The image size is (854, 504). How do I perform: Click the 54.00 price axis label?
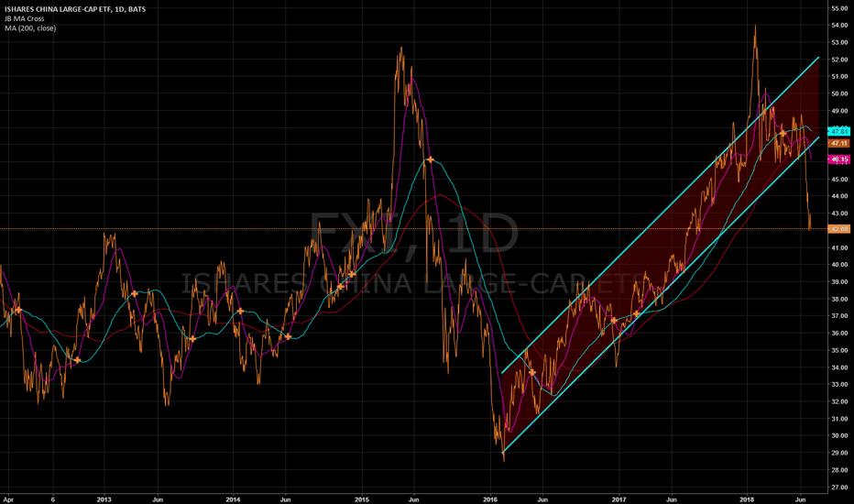point(839,25)
